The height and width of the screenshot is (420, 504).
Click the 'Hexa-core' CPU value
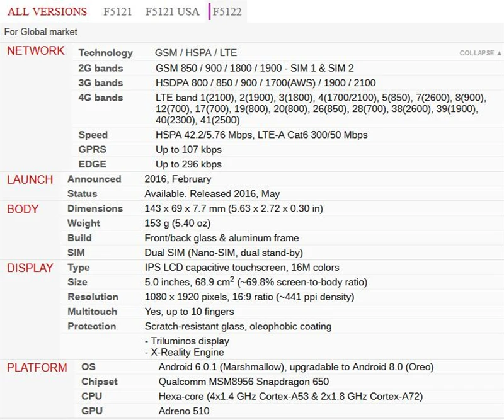(290, 397)
